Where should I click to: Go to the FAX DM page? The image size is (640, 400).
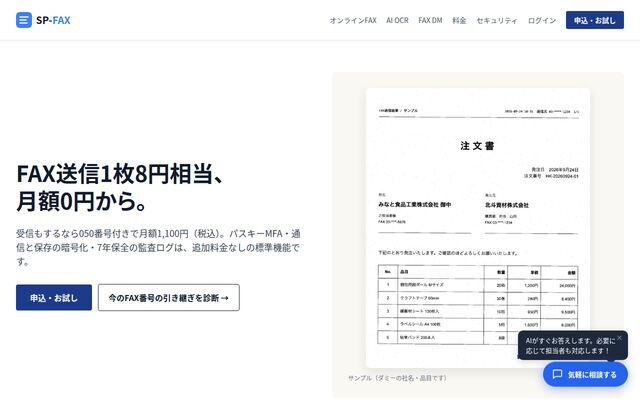pos(430,20)
